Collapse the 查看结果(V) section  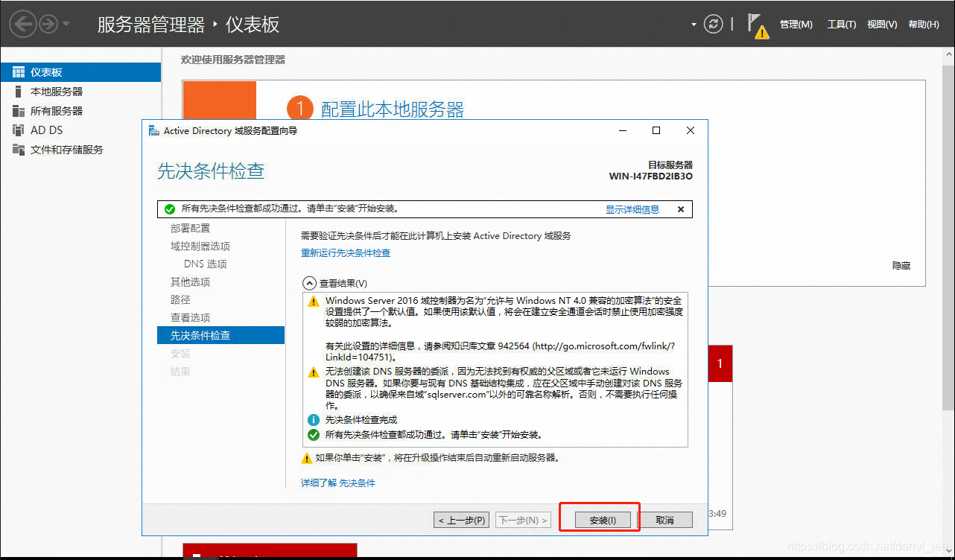(308, 283)
